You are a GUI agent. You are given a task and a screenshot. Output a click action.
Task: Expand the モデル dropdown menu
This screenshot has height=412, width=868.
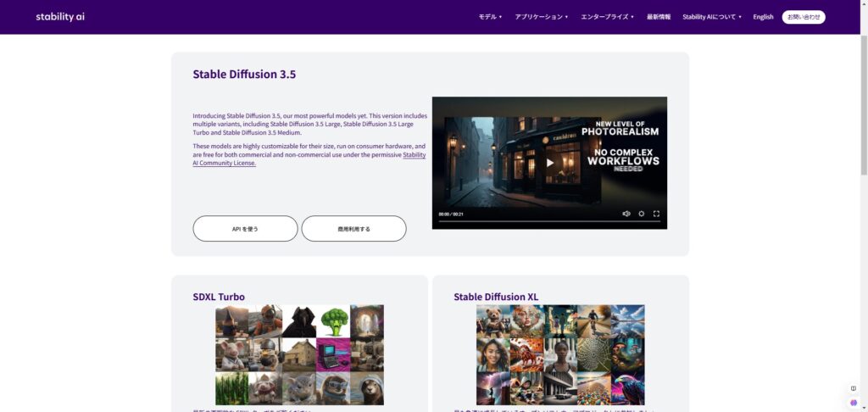coord(490,17)
